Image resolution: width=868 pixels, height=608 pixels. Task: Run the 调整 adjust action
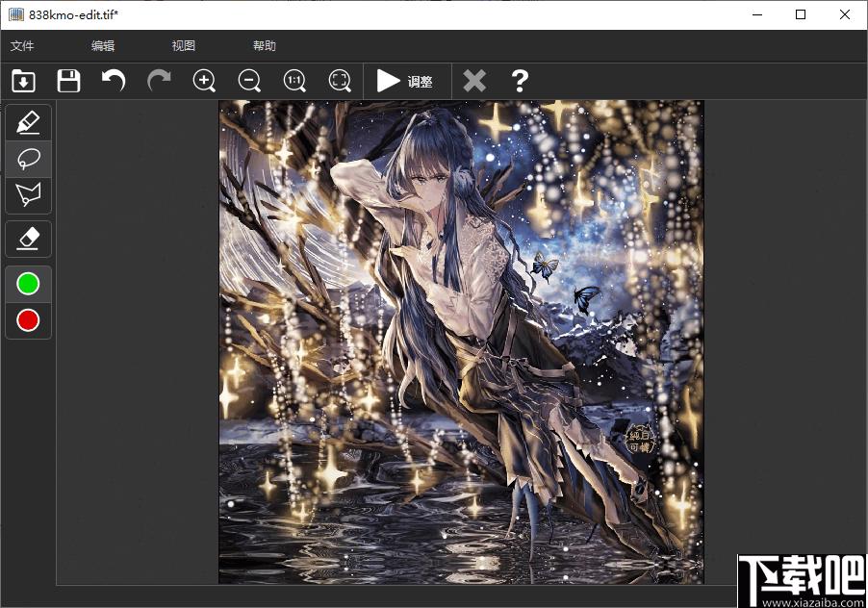pos(406,82)
